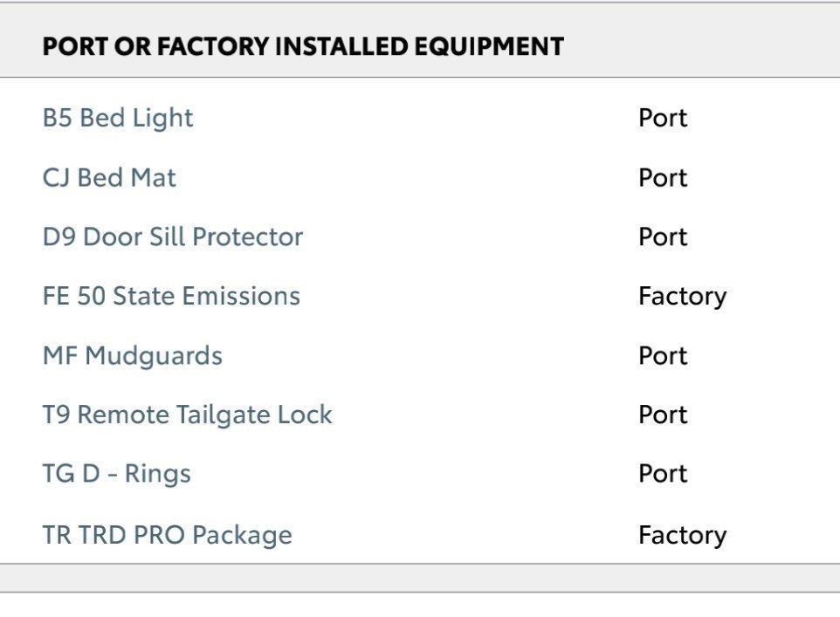Select the CJ Bed Mat link

coord(109,177)
